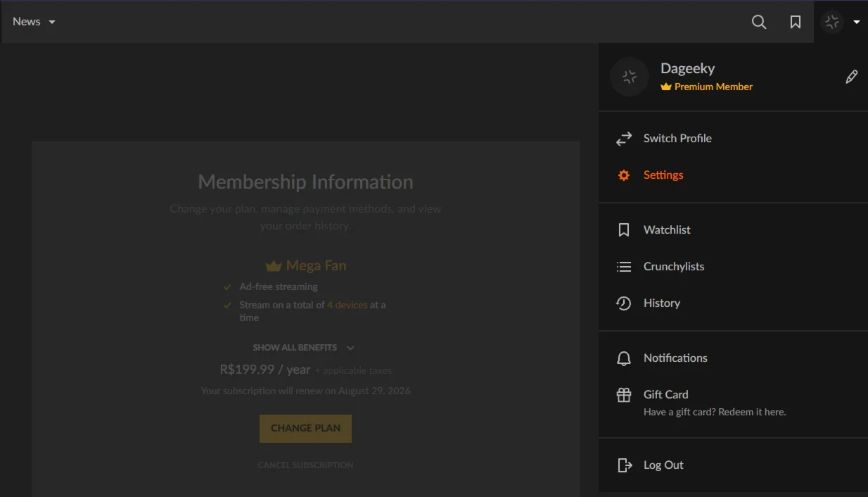
Task: Click the Notifications bell icon
Action: click(x=624, y=358)
